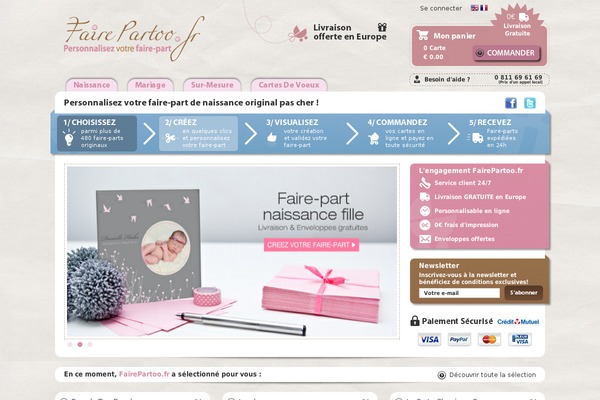Select the first carousel slide dot
600x400 pixels.
pyautogui.click(x=70, y=344)
